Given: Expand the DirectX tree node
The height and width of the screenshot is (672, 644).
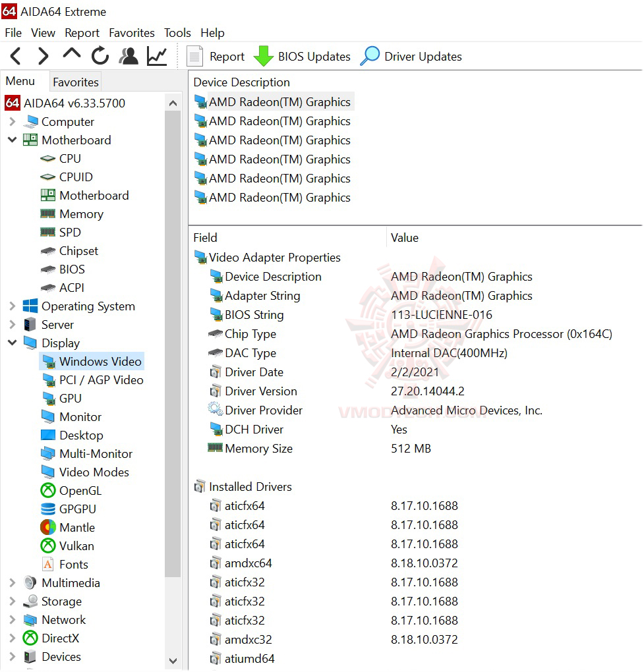Looking at the screenshot, I should (x=13, y=638).
